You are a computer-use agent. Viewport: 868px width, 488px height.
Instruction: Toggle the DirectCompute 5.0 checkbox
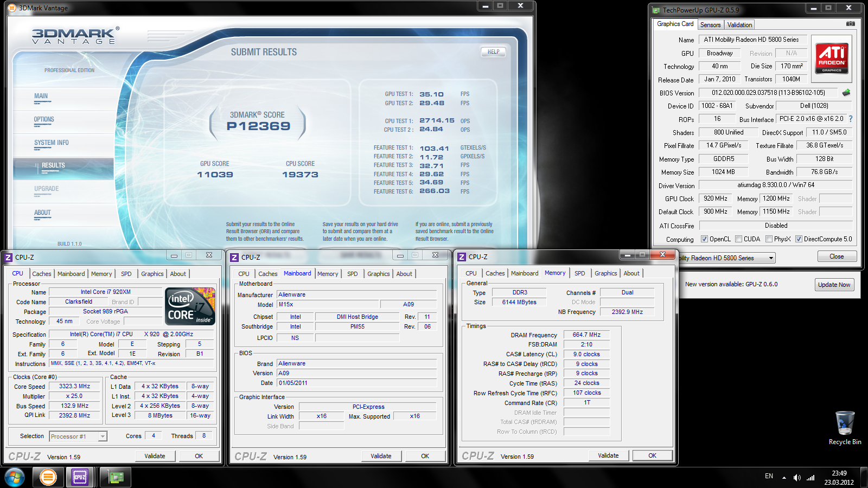[x=799, y=239]
